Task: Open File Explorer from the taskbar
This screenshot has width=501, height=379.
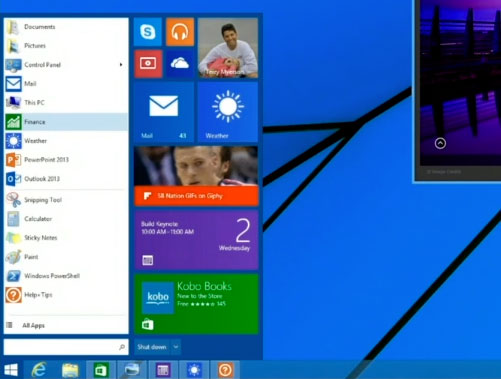Action: (x=70, y=370)
